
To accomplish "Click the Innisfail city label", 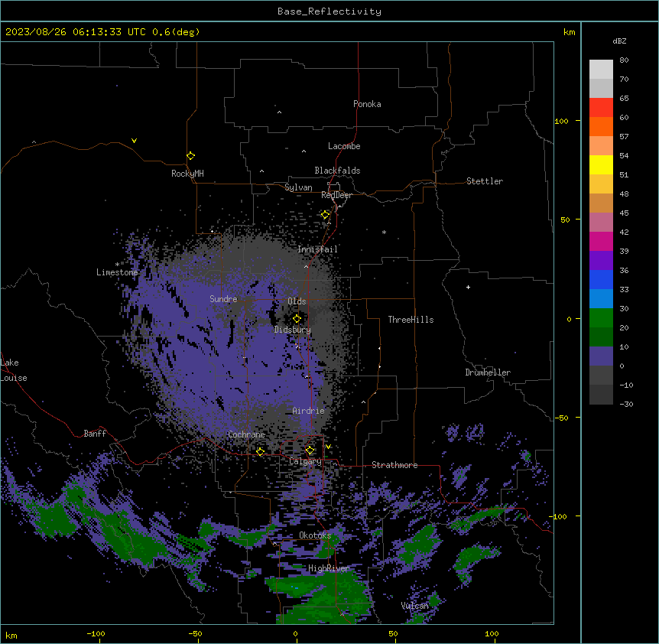I will coord(317,249).
